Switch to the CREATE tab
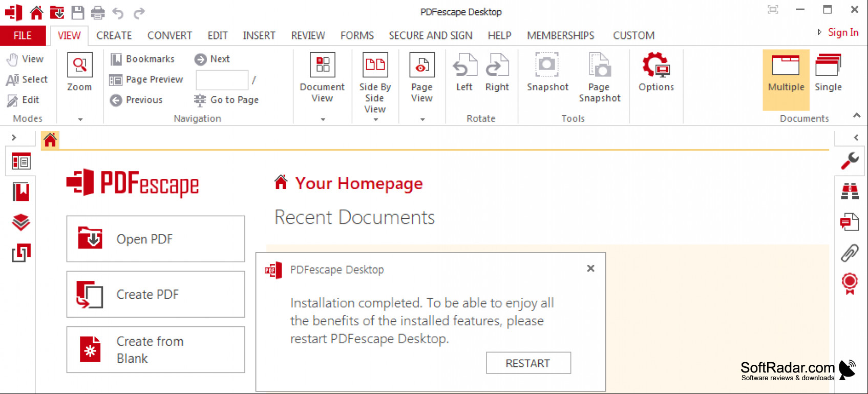 click(x=114, y=35)
